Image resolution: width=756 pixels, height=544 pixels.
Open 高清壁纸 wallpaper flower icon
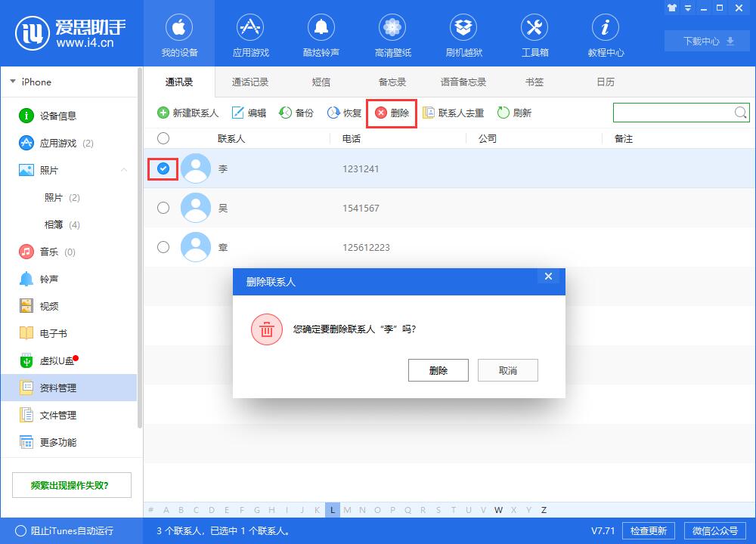(x=392, y=29)
